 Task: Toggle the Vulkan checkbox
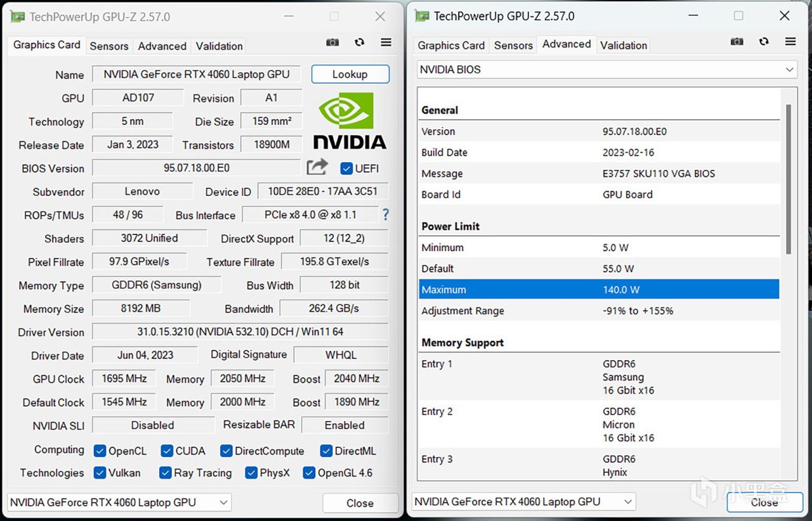(100, 473)
